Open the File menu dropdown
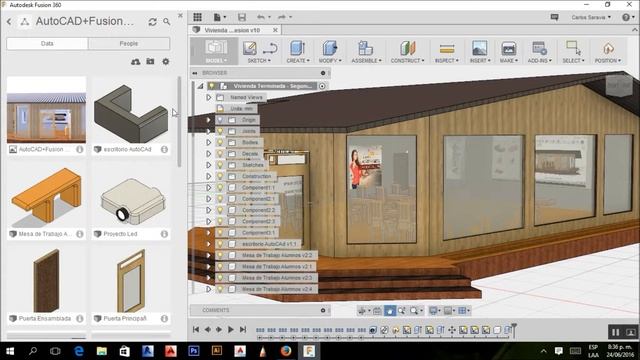Viewport: 640px width, 360px height. (220, 17)
